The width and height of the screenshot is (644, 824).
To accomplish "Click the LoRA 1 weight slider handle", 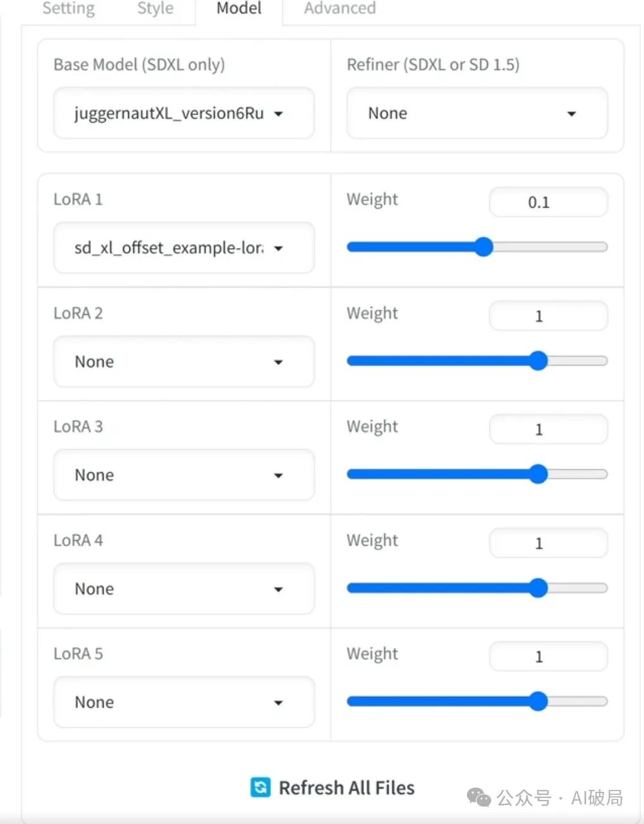I will (483, 247).
